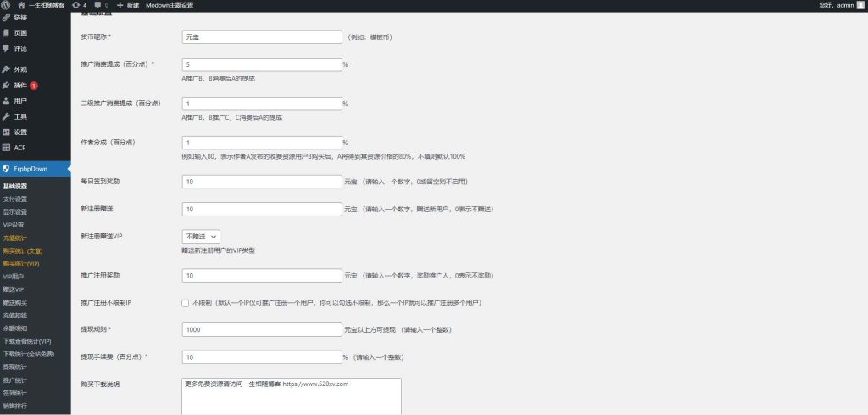Open the site home icon 一生相随博客

point(21,5)
